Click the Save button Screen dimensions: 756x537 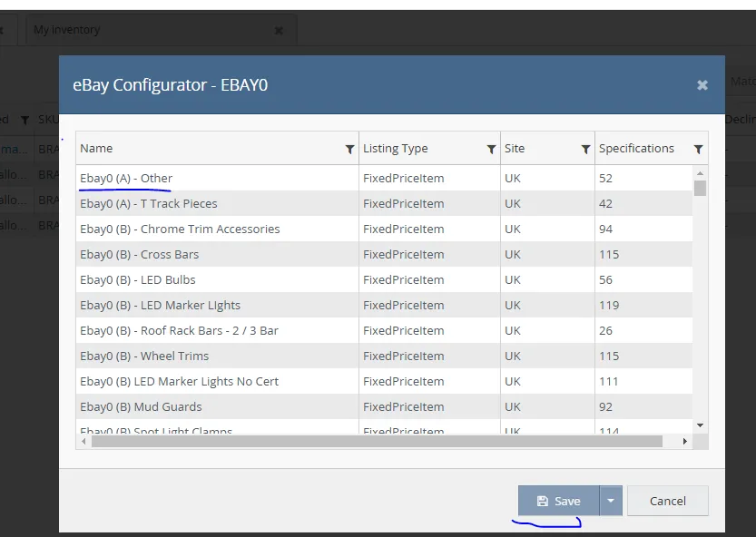click(x=559, y=501)
